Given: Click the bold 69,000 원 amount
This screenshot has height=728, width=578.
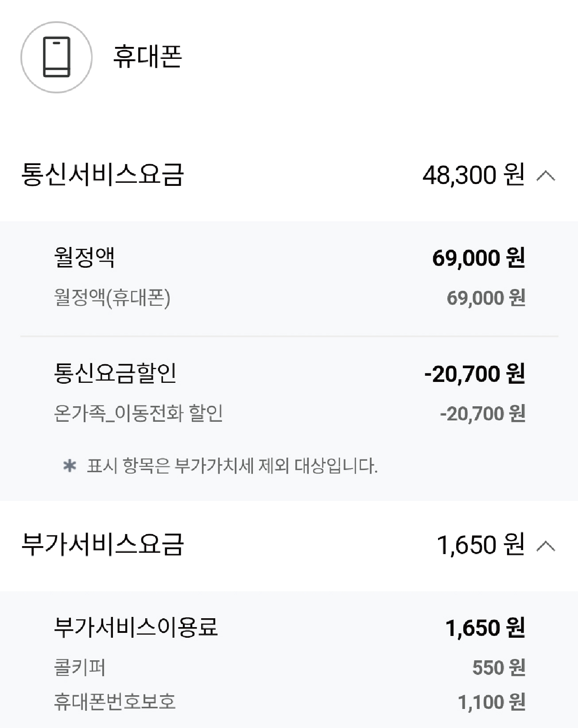Looking at the screenshot, I should (x=479, y=258).
